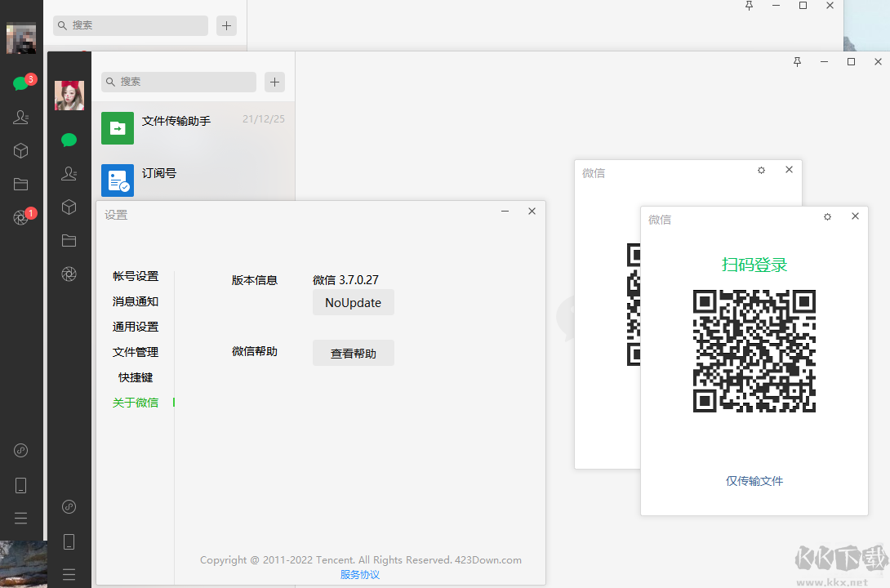Open the 通用设置 settings section

click(x=136, y=326)
